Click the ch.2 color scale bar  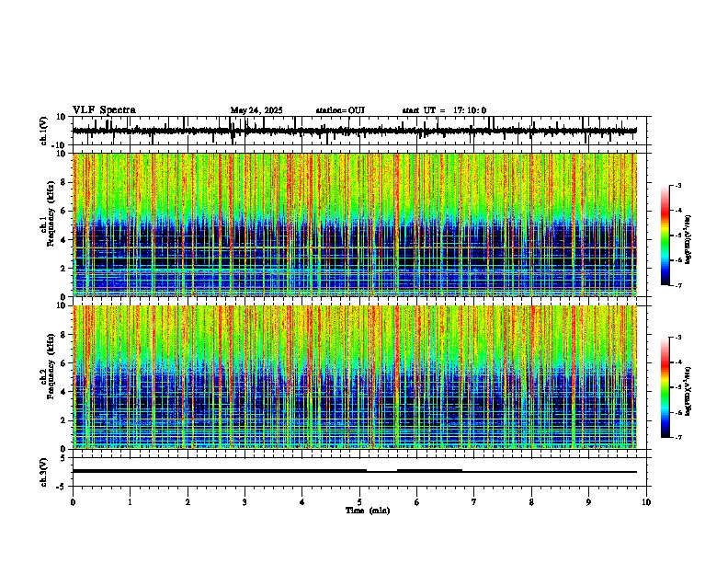pos(665,387)
